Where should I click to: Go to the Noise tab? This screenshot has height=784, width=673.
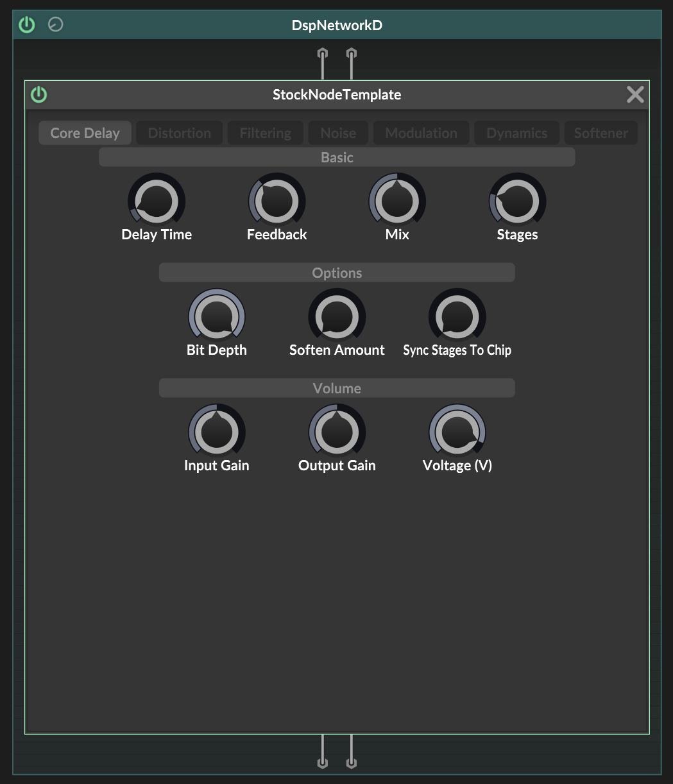point(338,133)
